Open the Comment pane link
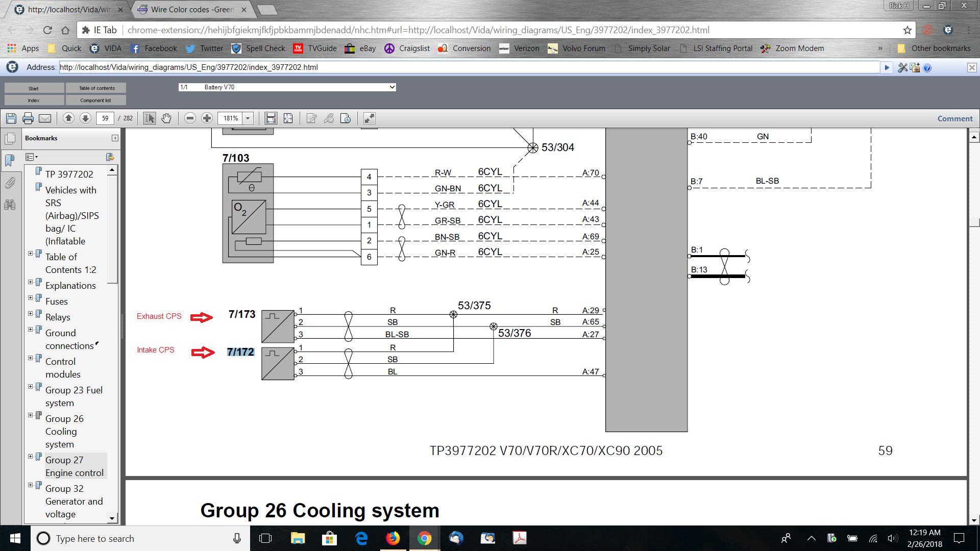This screenshot has width=980, height=551. (x=954, y=118)
